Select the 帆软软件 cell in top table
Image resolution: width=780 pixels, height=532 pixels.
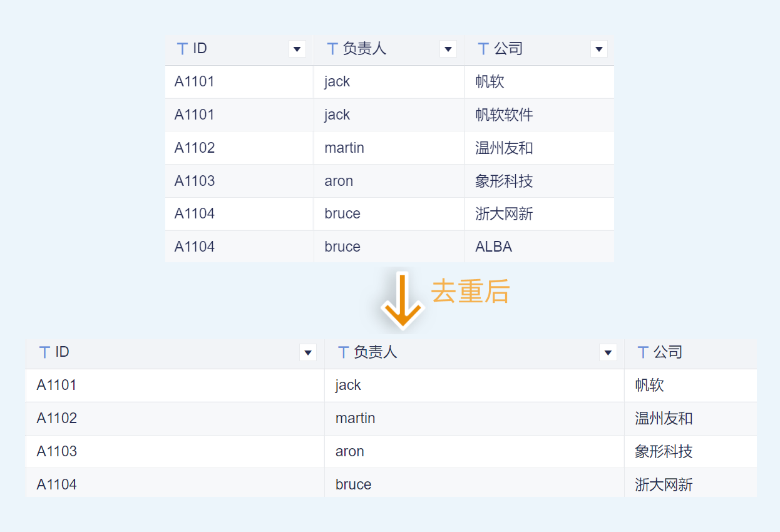504,115
